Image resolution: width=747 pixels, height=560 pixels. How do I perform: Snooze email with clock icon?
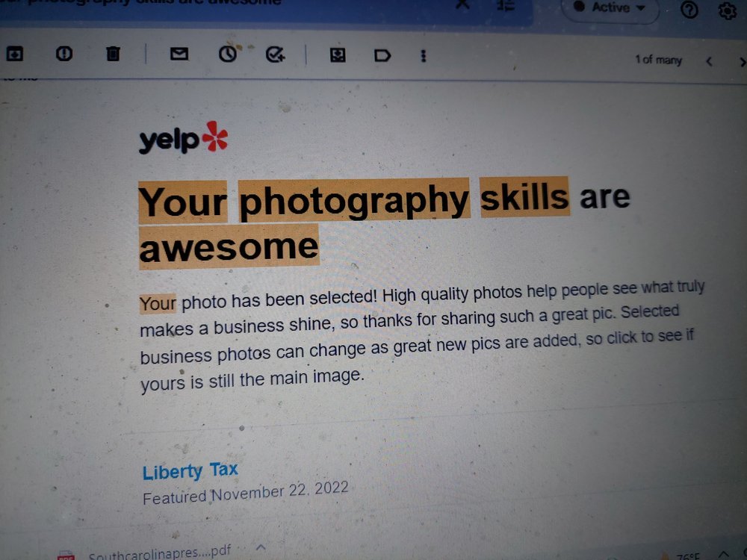(x=228, y=55)
